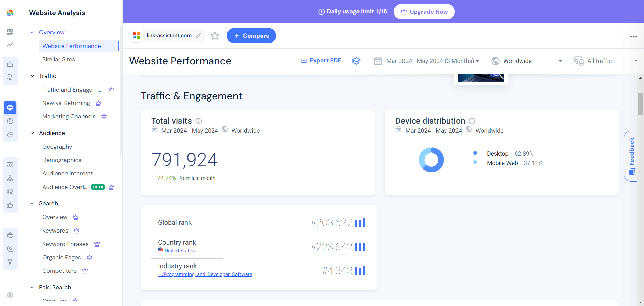
Task: Open the All traffic dropdown
Action: [606, 61]
